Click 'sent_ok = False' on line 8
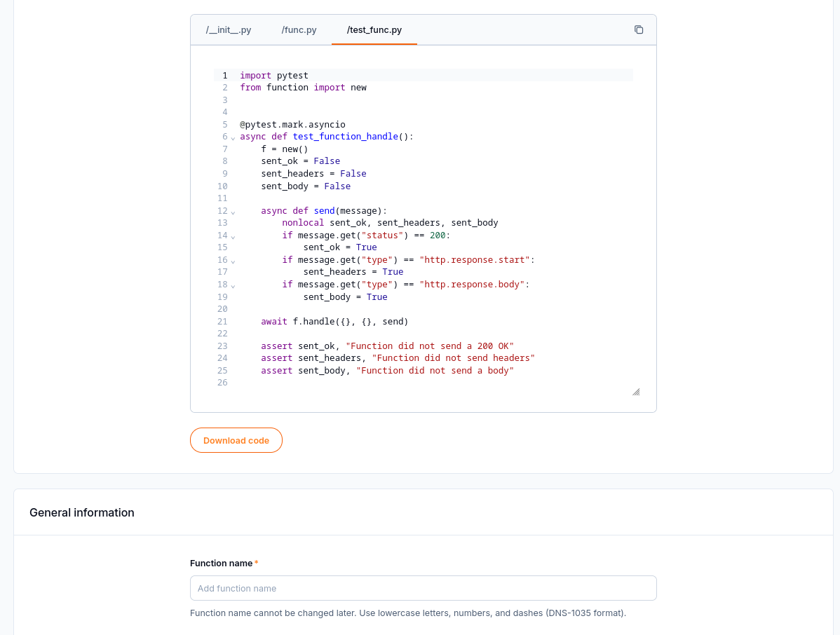 (x=301, y=161)
